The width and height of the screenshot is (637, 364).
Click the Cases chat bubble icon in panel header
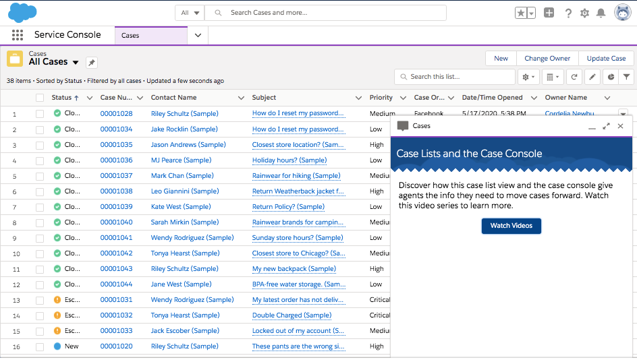coord(403,126)
